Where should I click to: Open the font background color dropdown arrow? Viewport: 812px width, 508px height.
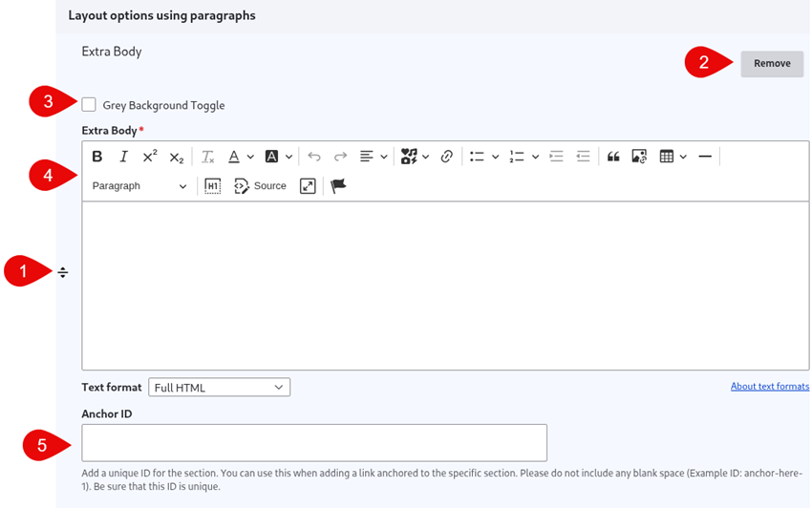(x=288, y=157)
